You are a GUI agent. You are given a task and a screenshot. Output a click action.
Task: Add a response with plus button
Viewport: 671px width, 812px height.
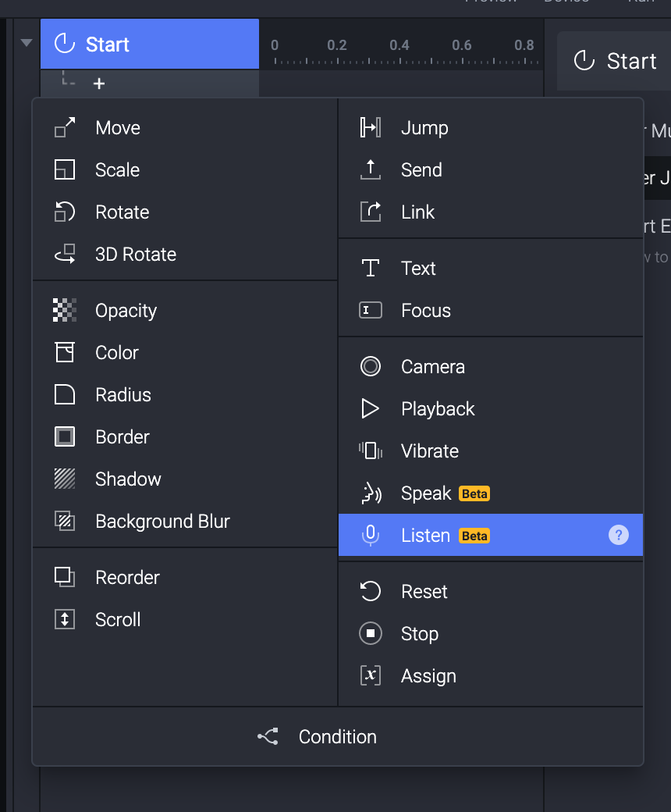tap(99, 84)
